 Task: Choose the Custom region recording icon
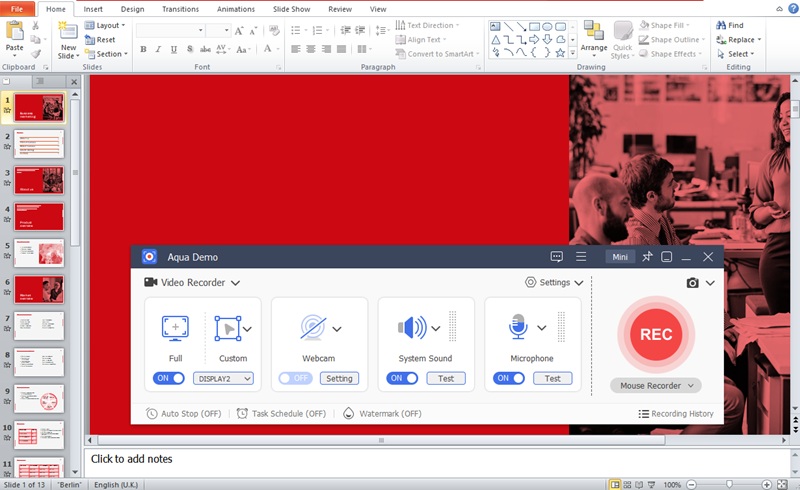(228, 328)
